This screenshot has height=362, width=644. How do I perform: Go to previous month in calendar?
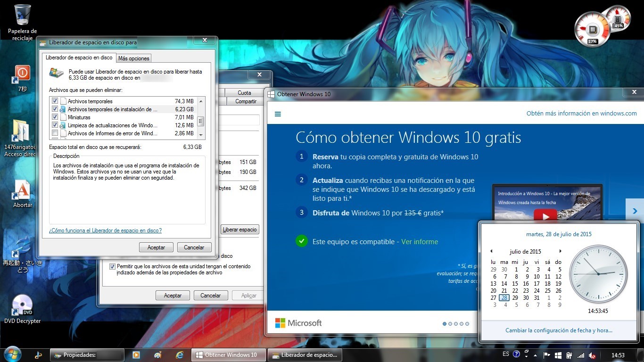(x=491, y=251)
